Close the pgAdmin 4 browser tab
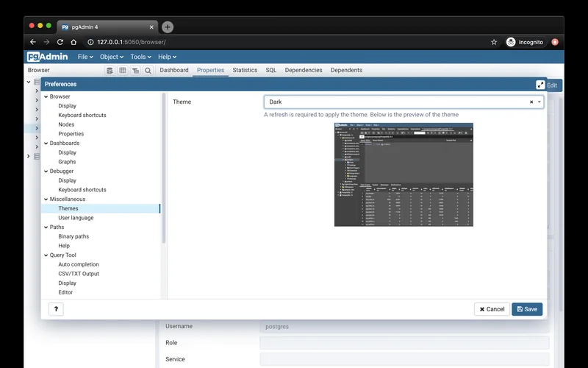The image size is (588, 368). coord(151,27)
